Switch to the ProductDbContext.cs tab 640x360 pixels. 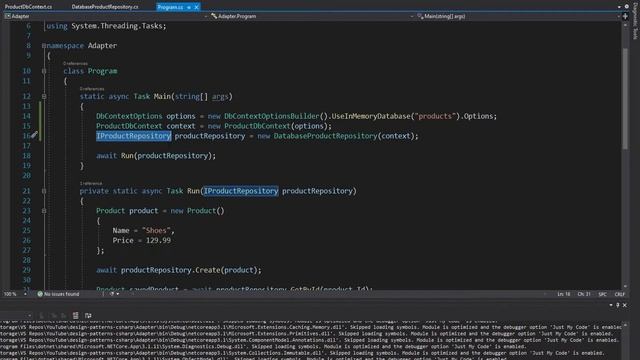click(28, 7)
